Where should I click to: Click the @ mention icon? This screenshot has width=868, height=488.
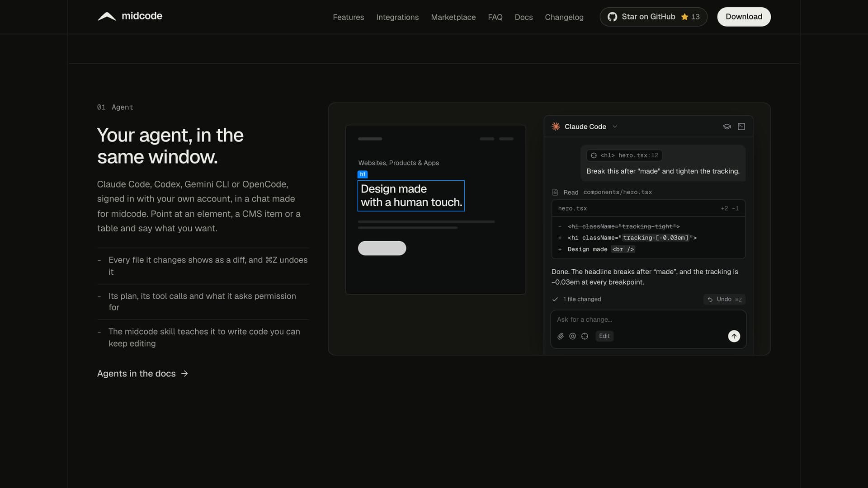(572, 336)
